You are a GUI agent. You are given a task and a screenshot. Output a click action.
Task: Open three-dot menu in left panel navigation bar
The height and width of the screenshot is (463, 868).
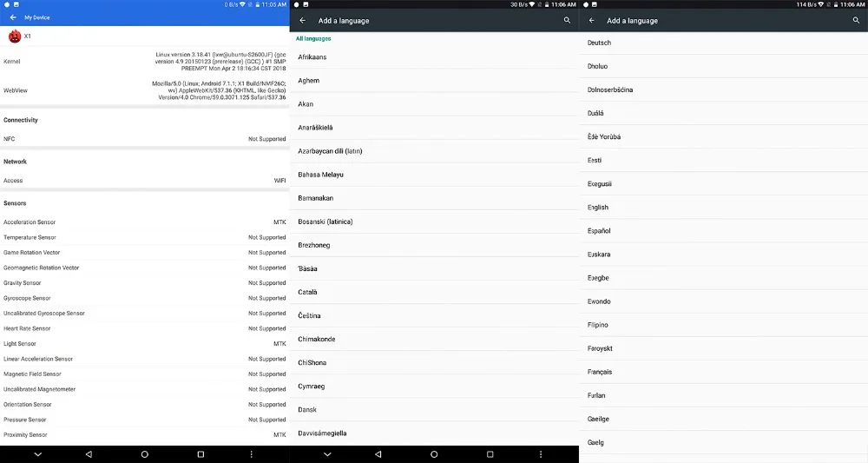pos(252,454)
